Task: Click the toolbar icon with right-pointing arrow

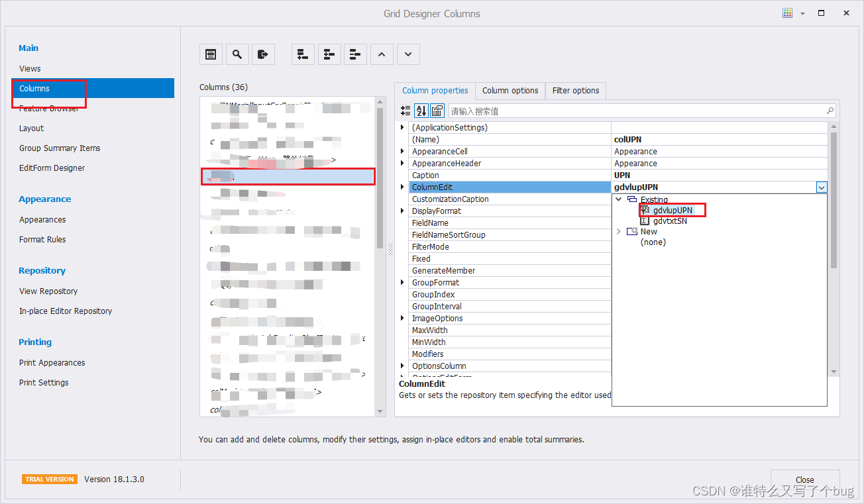Action: 264,54
